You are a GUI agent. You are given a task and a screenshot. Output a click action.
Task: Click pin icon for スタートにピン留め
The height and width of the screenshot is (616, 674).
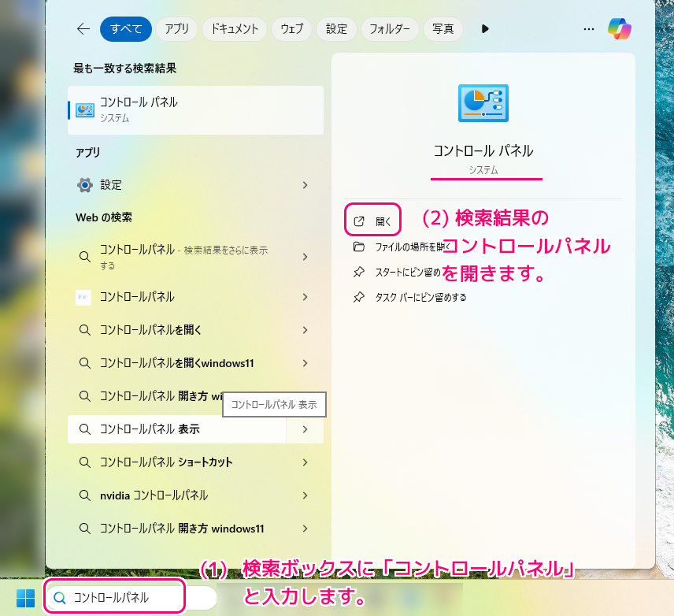[x=359, y=272]
